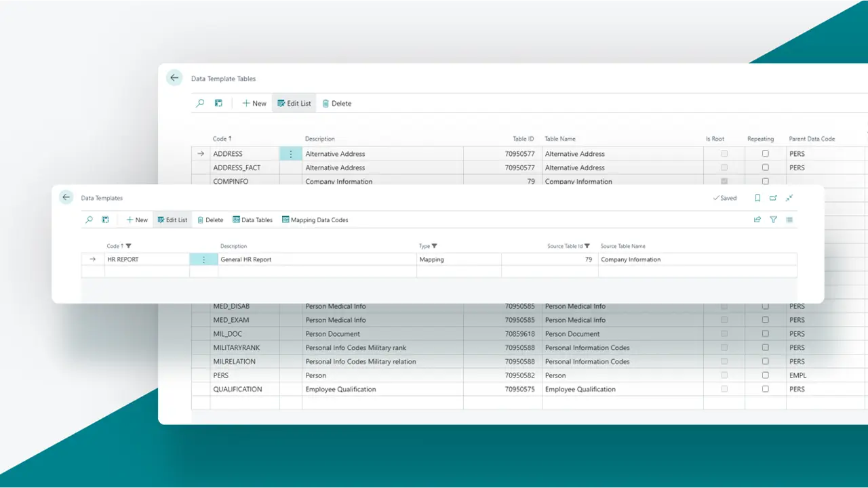Open the filter pane on Data Templates list
This screenshot has width=868, height=488.
point(773,220)
